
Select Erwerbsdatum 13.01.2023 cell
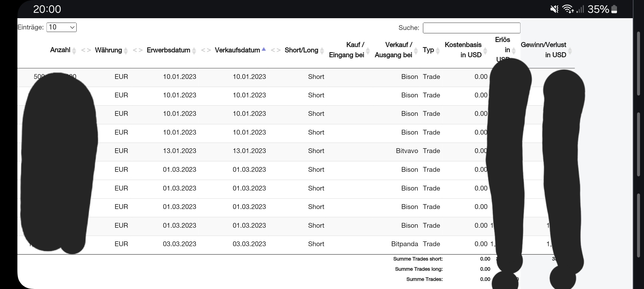click(179, 151)
